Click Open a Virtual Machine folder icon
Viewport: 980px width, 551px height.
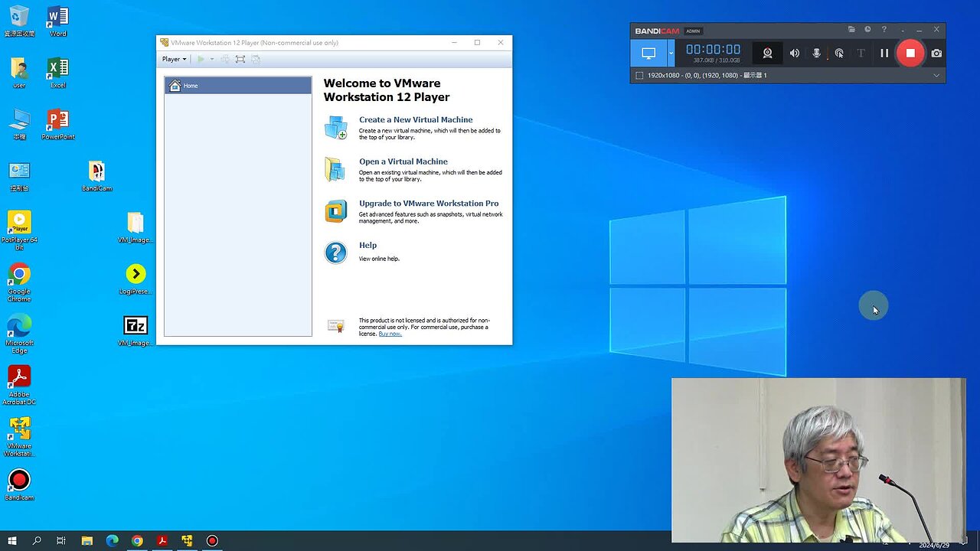point(335,169)
